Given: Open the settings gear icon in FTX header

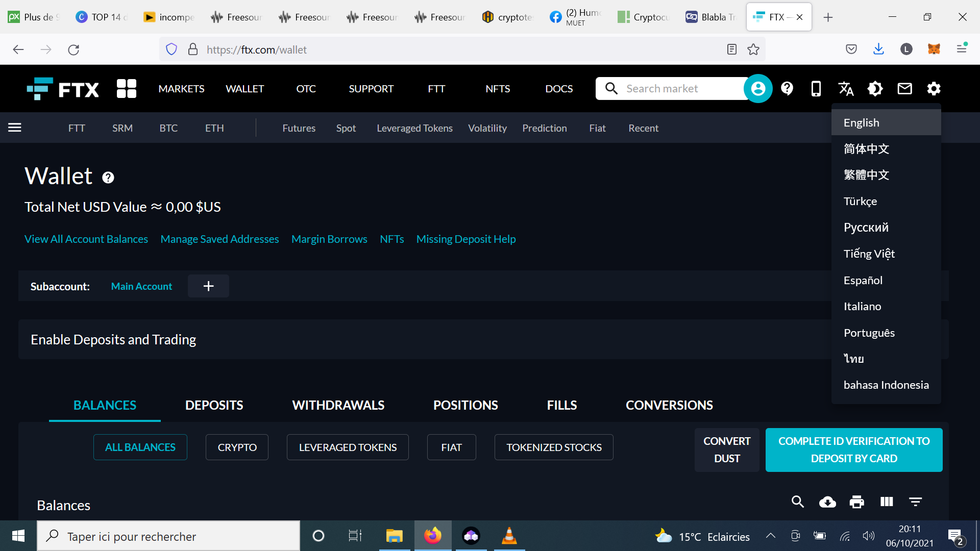Looking at the screenshot, I should click(934, 89).
